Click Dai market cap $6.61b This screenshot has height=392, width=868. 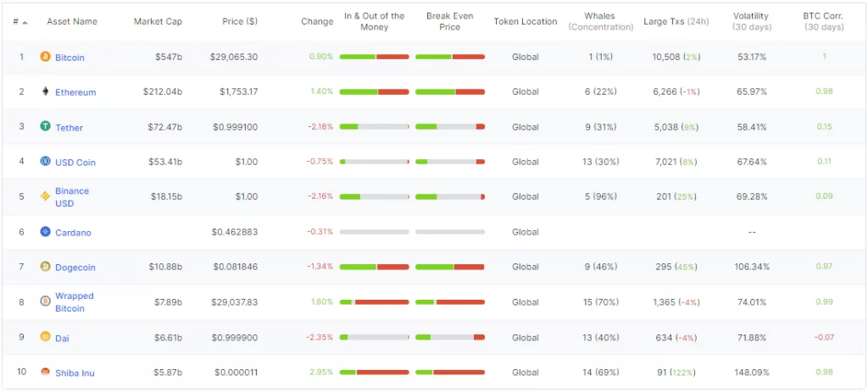[168, 337]
